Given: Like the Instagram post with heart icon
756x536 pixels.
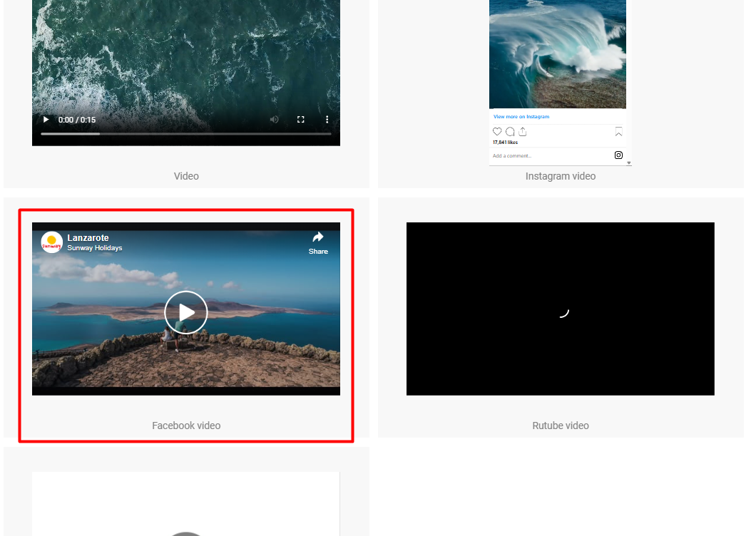Looking at the screenshot, I should pos(497,132).
